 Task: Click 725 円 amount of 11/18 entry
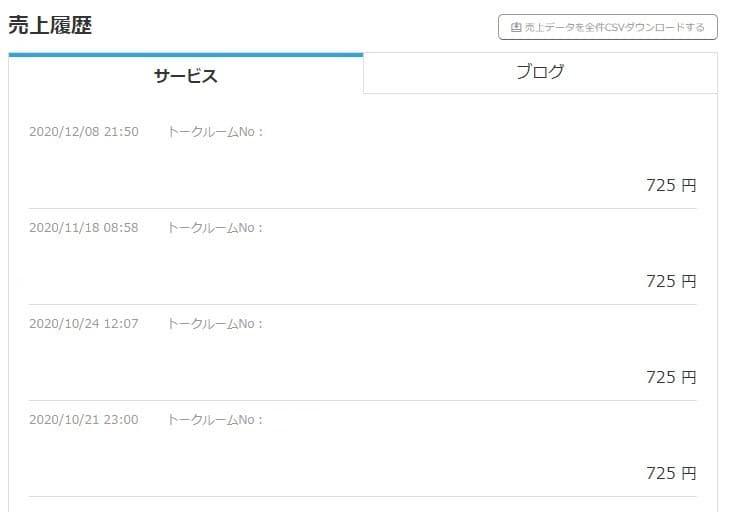point(671,281)
